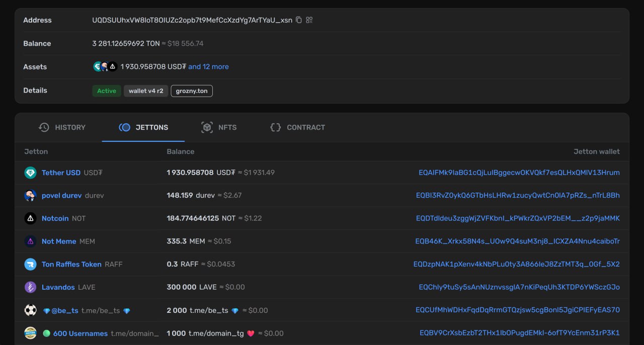Click the balance 335.3 MEM
The image size is (644, 345).
click(186, 241)
